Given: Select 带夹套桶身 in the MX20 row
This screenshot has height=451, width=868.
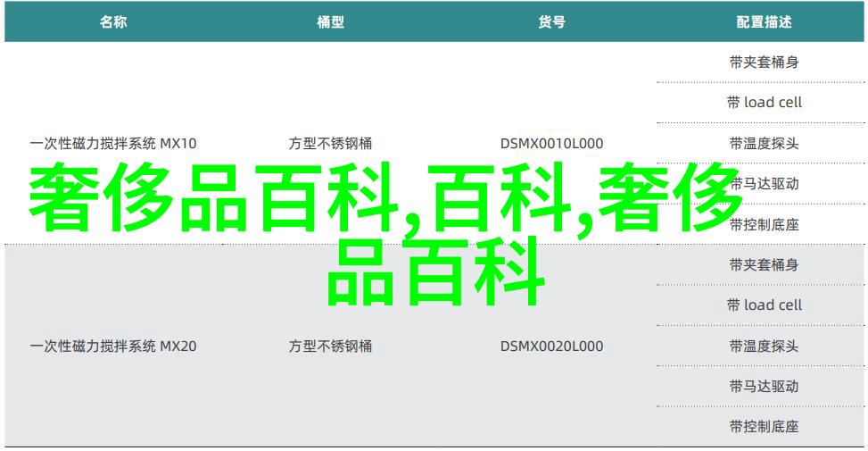Looking at the screenshot, I should [x=763, y=264].
